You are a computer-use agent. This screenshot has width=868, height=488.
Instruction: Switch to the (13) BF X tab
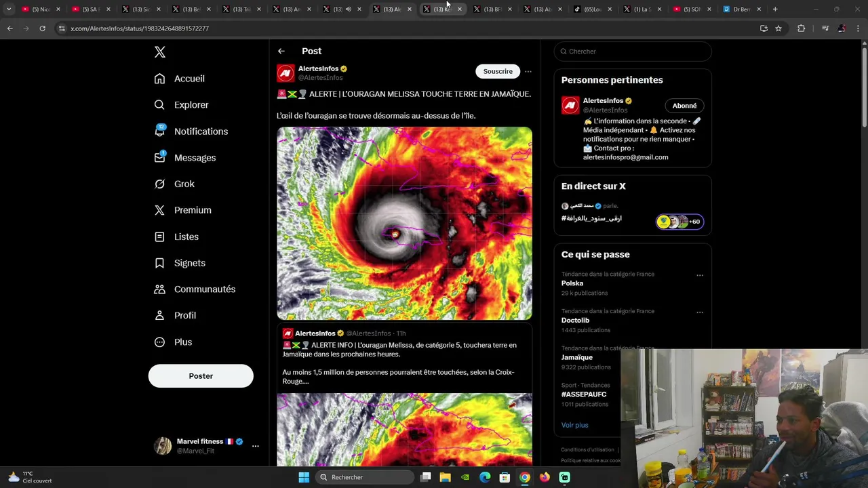click(493, 9)
